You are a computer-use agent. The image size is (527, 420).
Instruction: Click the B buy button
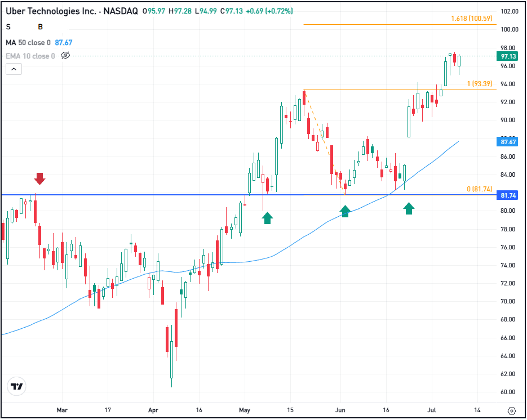(x=41, y=27)
